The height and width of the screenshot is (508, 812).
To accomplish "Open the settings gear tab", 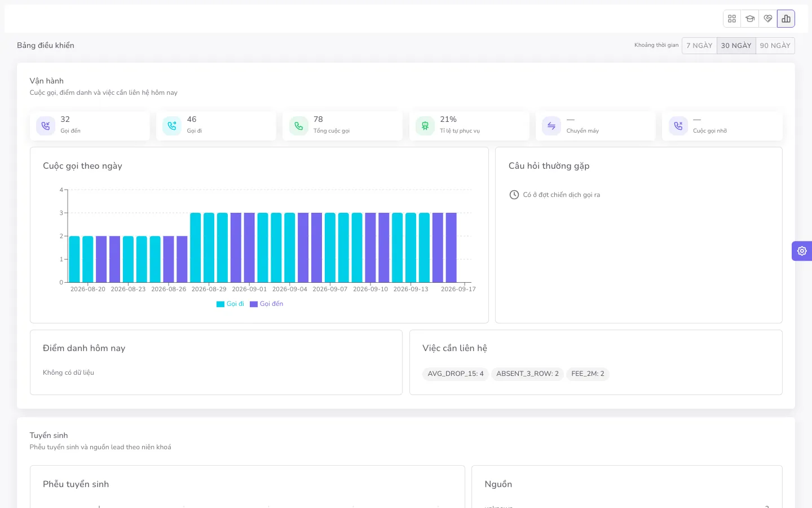I will coord(802,251).
